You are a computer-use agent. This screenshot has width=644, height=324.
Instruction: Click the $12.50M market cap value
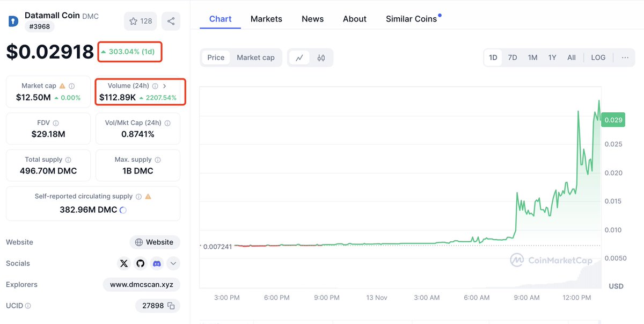click(33, 98)
